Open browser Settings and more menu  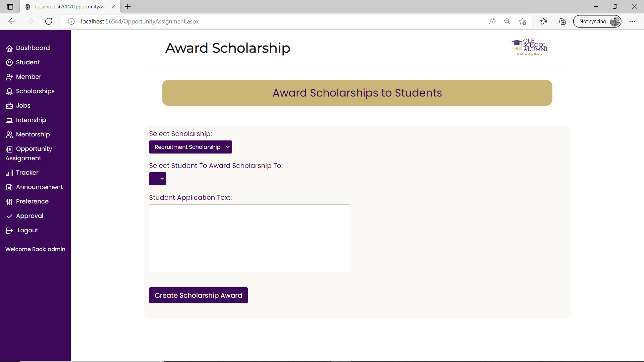coord(632,21)
